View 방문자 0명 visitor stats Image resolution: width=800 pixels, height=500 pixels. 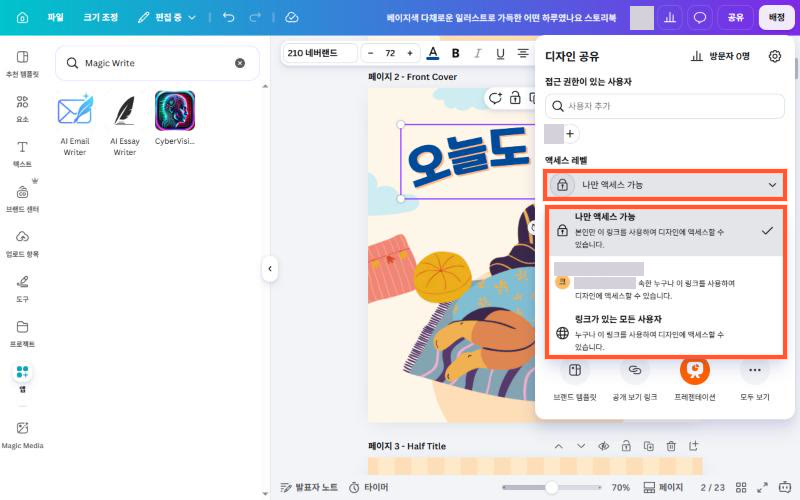click(720, 56)
